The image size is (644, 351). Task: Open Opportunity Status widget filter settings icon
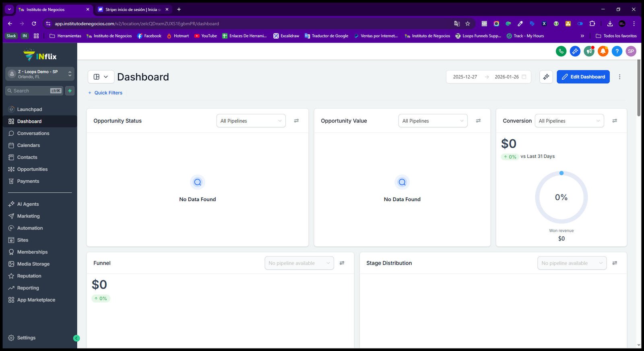point(296,121)
